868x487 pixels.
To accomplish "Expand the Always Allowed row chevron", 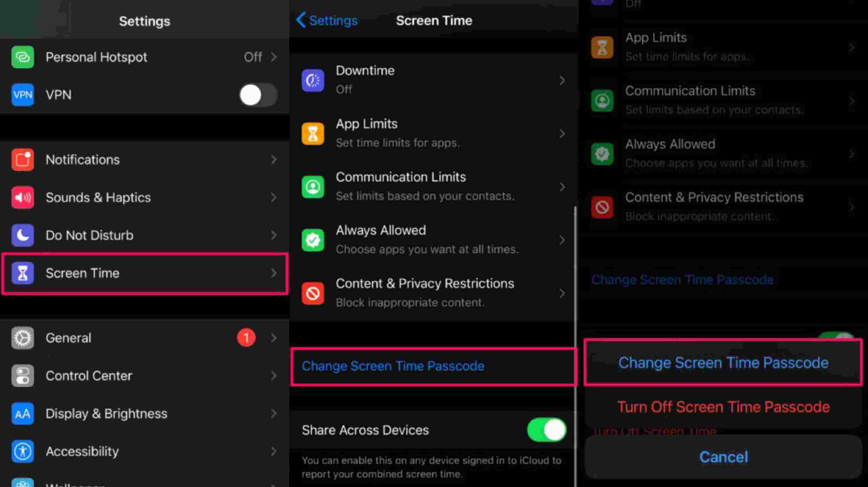I will [562, 240].
